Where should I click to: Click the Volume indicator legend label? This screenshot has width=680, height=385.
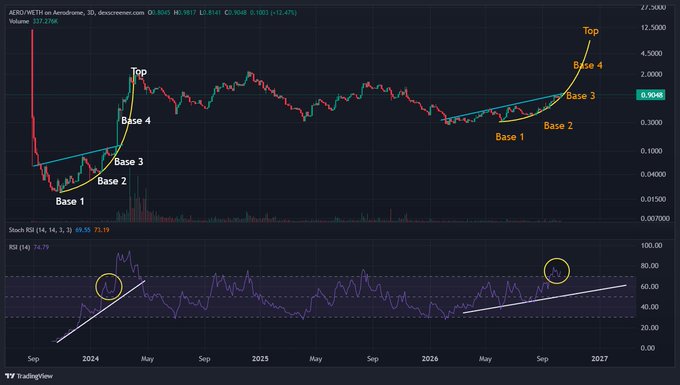click(19, 21)
